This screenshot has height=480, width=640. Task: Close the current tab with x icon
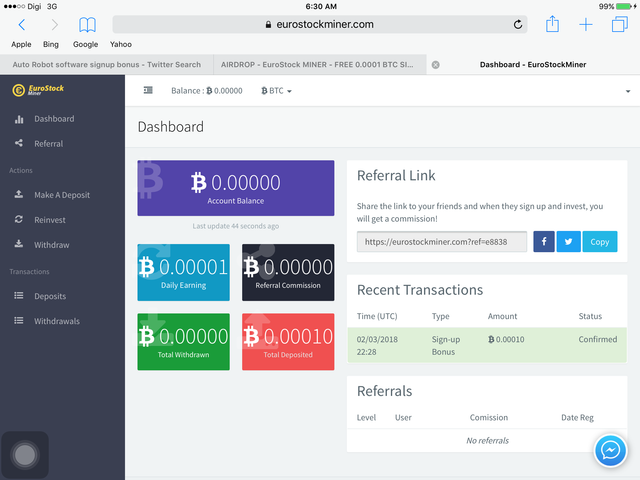coord(436,65)
